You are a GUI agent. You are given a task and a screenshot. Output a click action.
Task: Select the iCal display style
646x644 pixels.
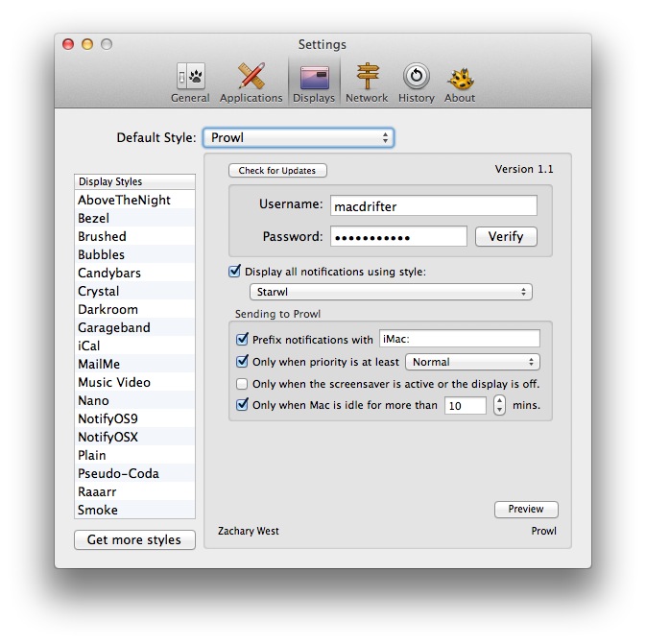point(134,346)
